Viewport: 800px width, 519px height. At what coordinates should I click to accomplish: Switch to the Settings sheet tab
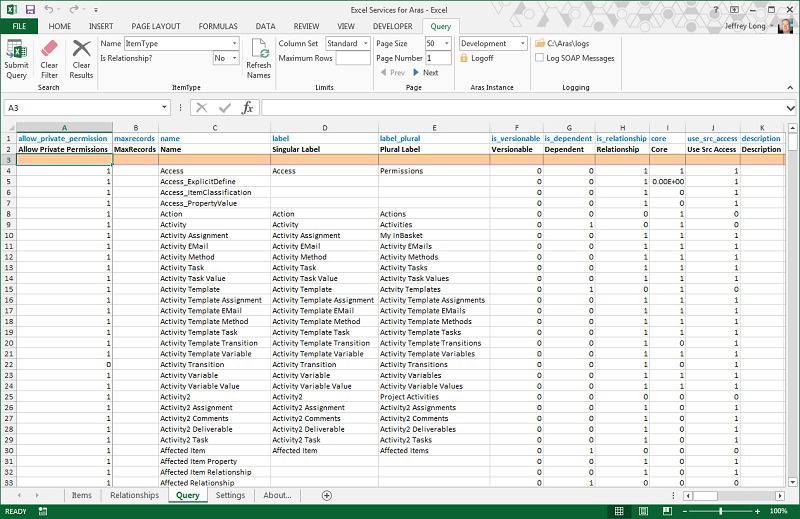coord(230,495)
